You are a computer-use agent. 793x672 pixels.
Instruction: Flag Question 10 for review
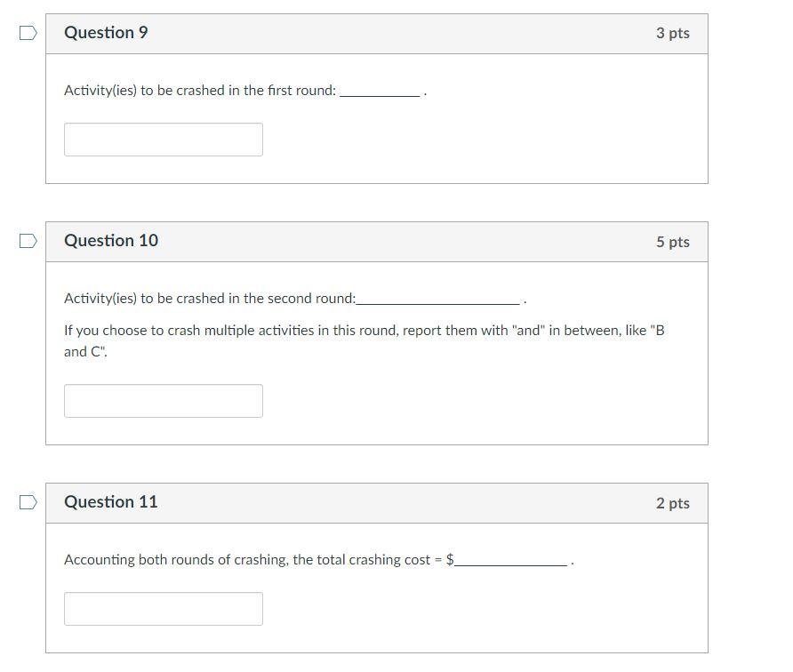pyautogui.click(x=28, y=241)
